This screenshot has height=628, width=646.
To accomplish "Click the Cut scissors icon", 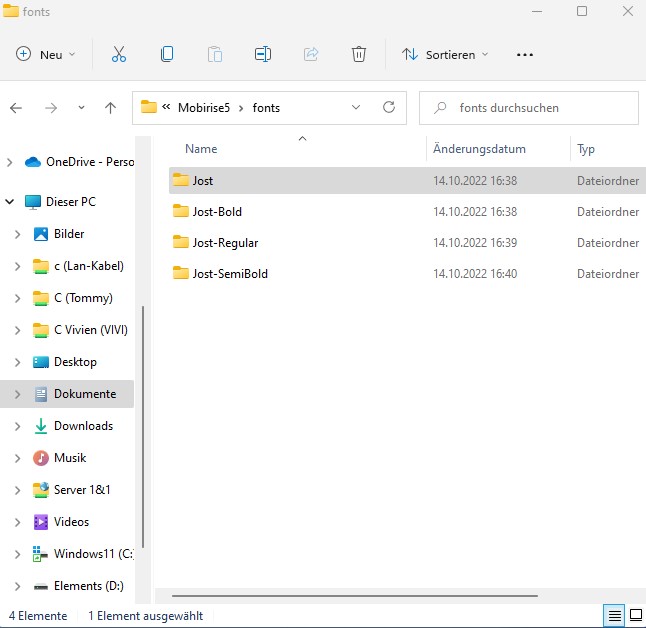I will 119,55.
